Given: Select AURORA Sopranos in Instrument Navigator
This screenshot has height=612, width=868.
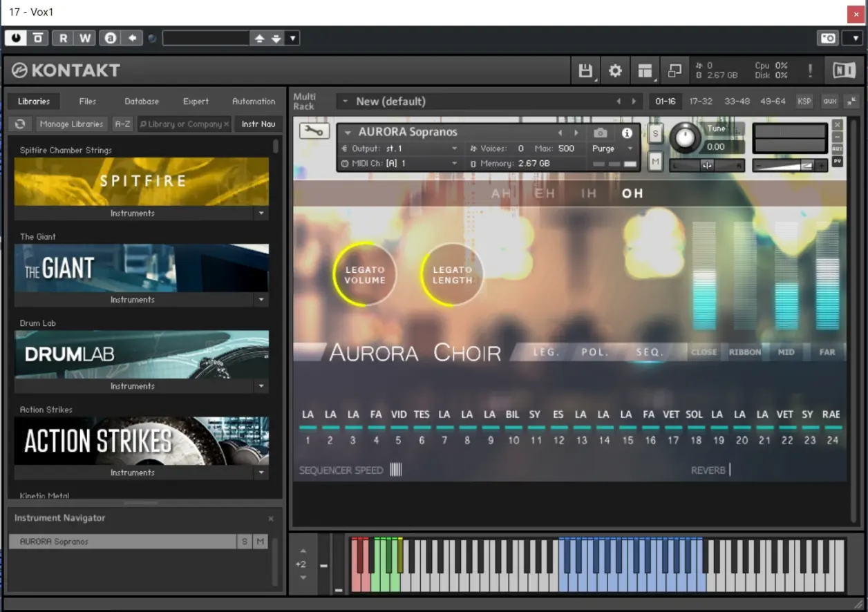Looking at the screenshot, I should 122,542.
